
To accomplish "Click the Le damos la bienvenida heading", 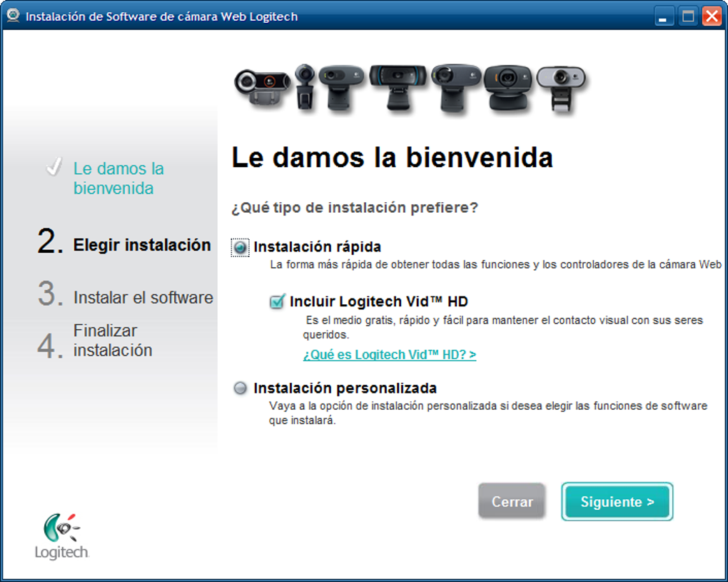I will click(x=393, y=157).
